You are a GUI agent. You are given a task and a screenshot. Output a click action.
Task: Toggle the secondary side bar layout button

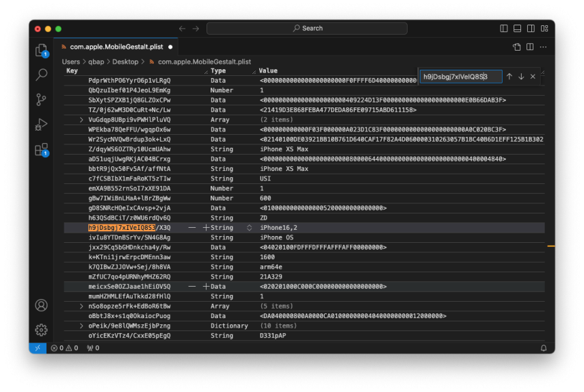pos(531,29)
